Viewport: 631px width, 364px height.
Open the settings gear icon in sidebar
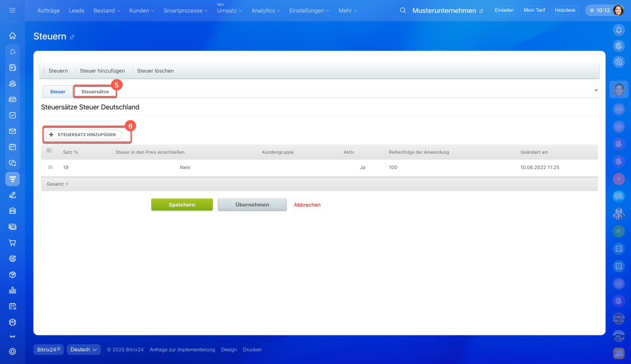(x=12, y=351)
